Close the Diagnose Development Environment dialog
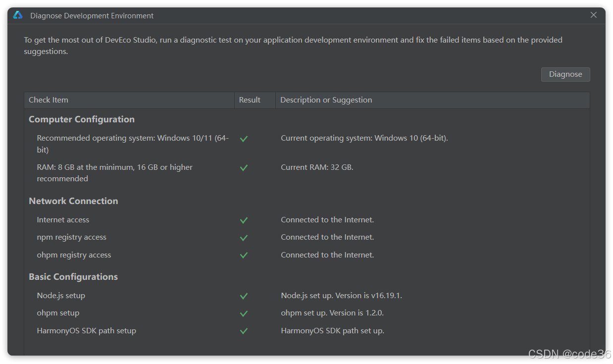 click(x=594, y=15)
